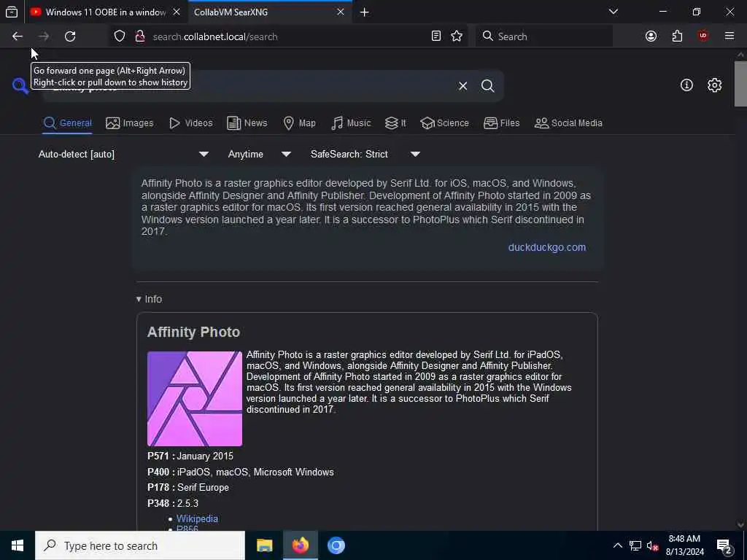Open tracking protection shield icon
The image size is (747, 560).
coord(120,36)
